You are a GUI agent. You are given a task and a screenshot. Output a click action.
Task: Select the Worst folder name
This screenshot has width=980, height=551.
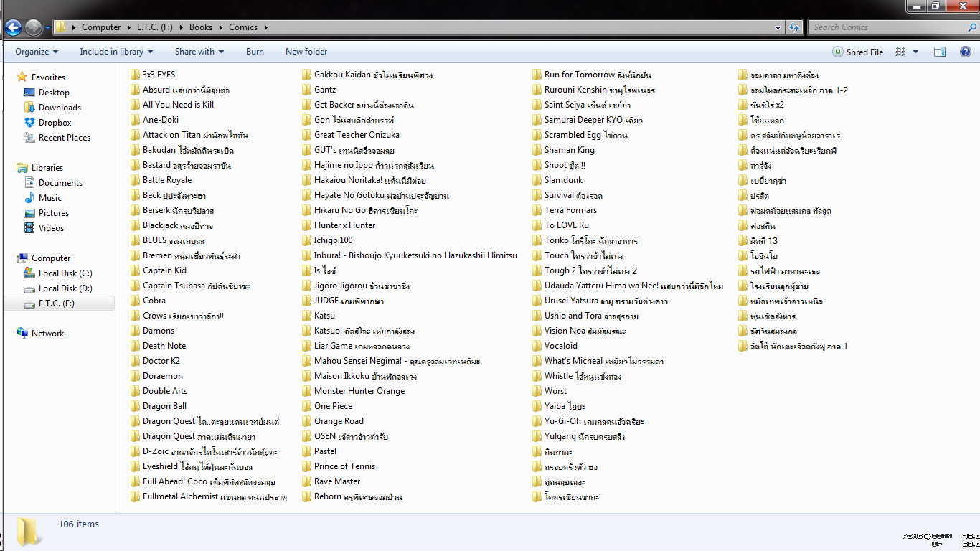pyautogui.click(x=555, y=391)
